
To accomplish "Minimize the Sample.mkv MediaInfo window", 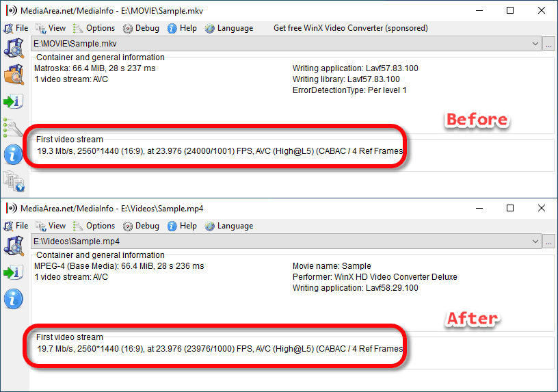I will [479, 10].
